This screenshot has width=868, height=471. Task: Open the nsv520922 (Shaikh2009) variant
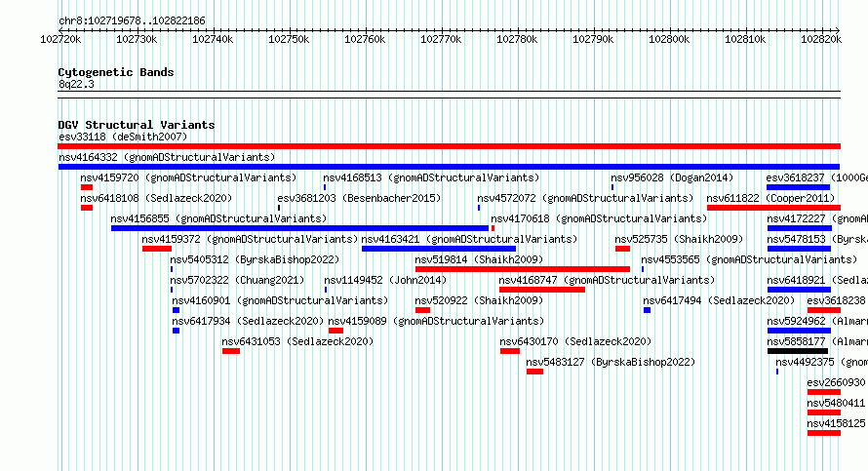480,300
